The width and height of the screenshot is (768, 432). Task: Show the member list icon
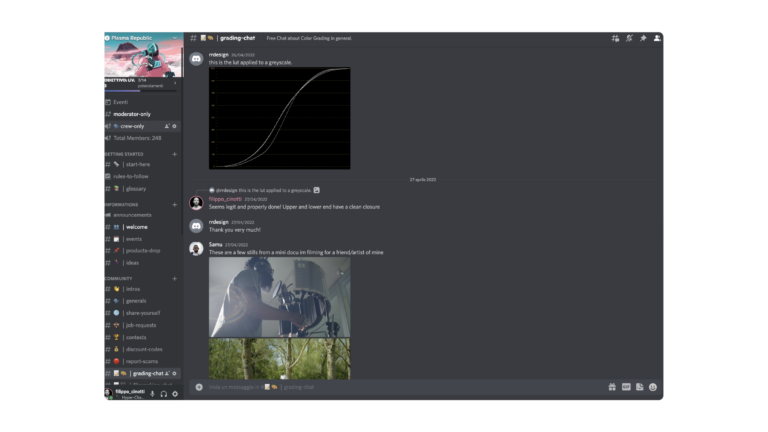[x=657, y=38]
